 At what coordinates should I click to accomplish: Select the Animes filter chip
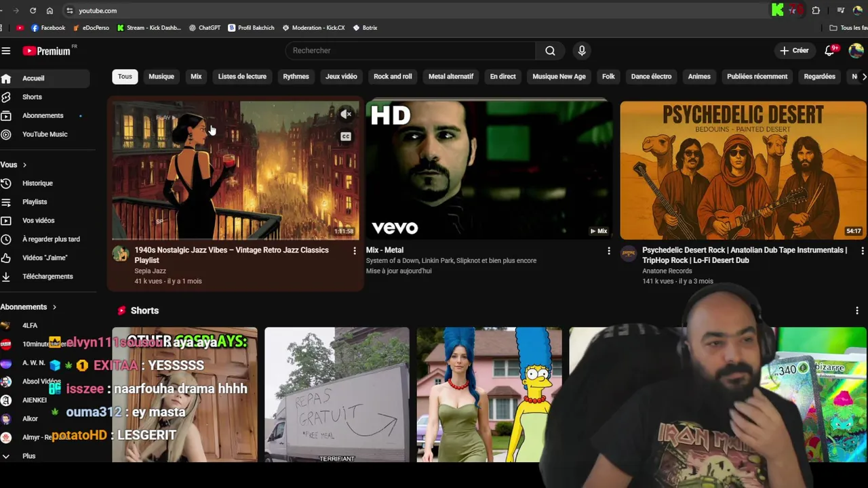(x=699, y=77)
